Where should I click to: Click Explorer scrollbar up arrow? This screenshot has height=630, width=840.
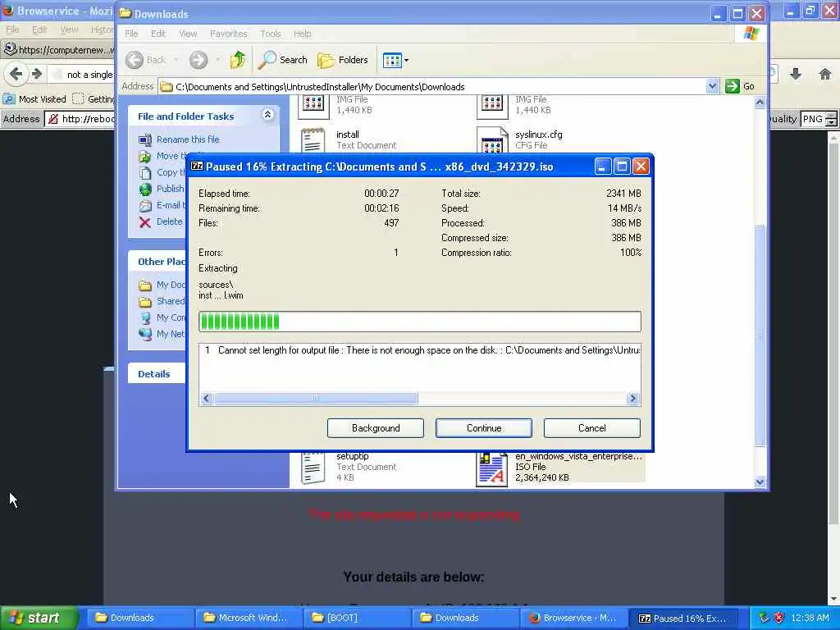pyautogui.click(x=760, y=103)
